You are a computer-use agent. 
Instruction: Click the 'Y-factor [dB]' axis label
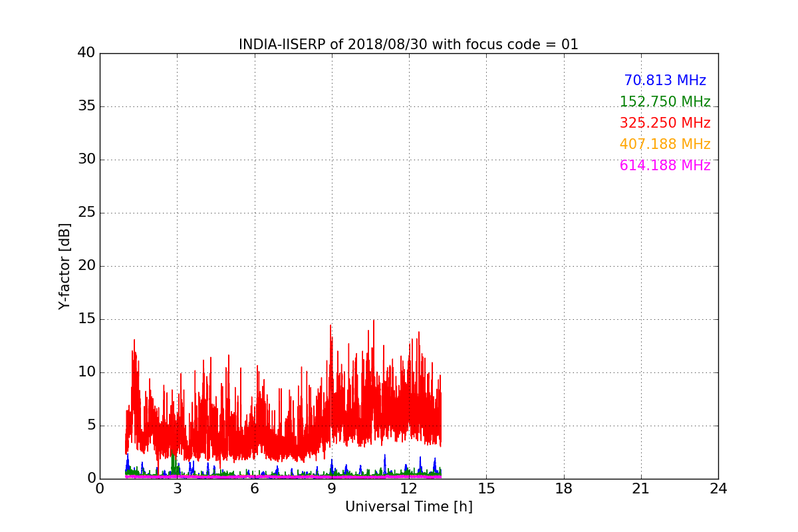click(65, 266)
